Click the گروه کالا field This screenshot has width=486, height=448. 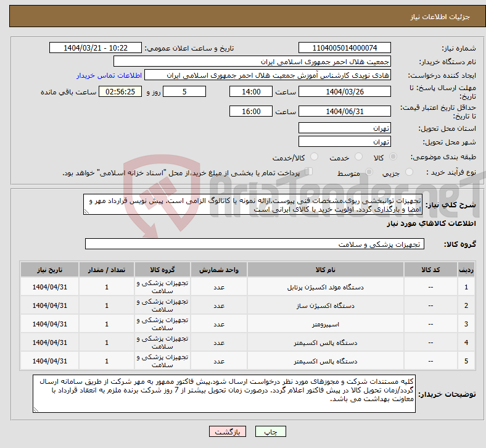254,244
